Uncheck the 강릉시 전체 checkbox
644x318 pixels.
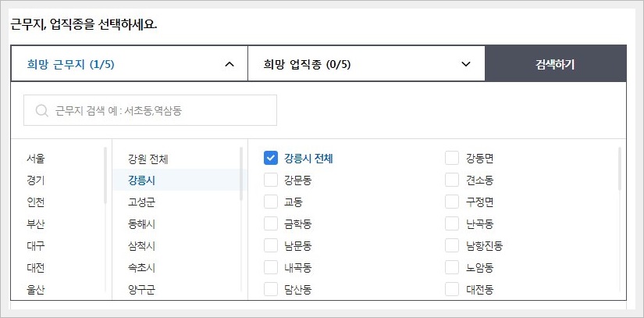(x=271, y=158)
